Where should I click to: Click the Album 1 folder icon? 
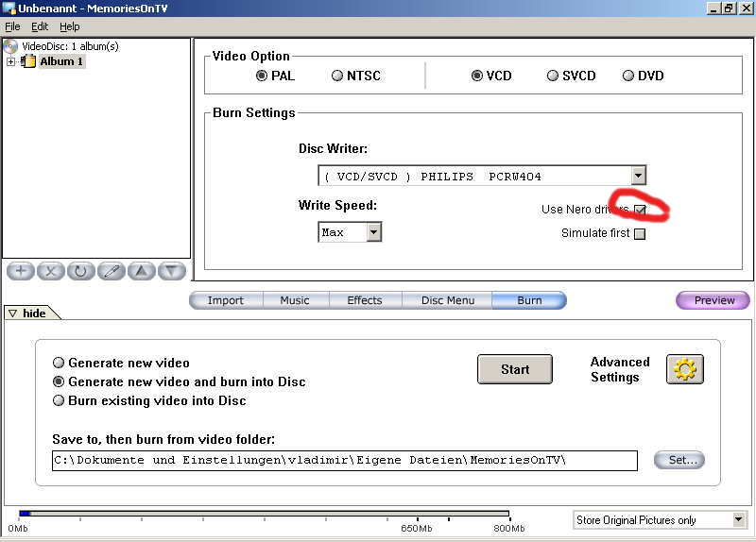pyautogui.click(x=28, y=61)
